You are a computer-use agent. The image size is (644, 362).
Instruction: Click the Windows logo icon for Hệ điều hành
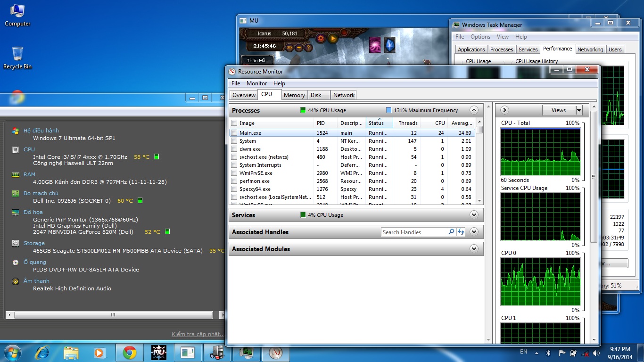point(16,131)
